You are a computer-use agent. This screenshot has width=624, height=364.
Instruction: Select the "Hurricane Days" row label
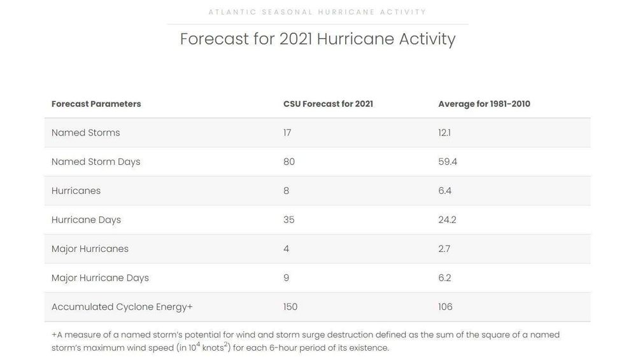click(x=86, y=220)
